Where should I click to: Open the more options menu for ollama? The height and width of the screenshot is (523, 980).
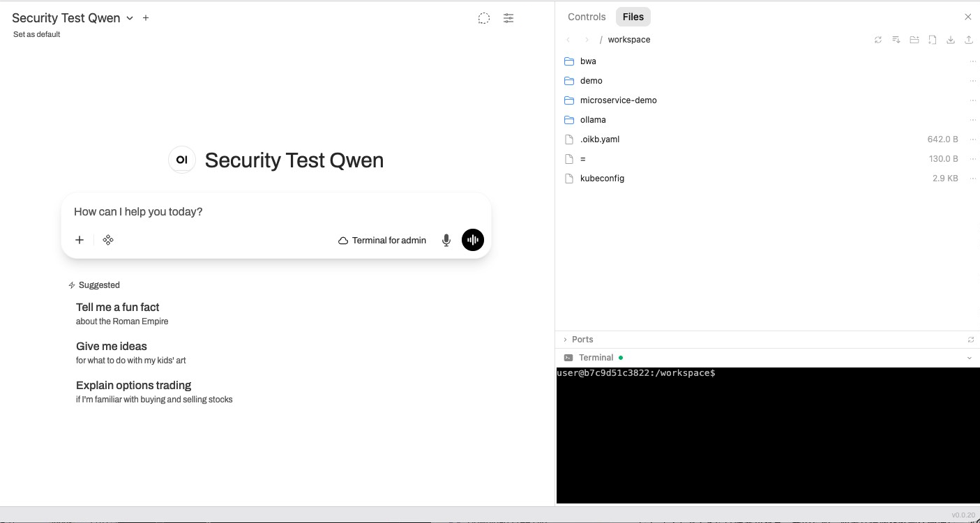point(973,120)
